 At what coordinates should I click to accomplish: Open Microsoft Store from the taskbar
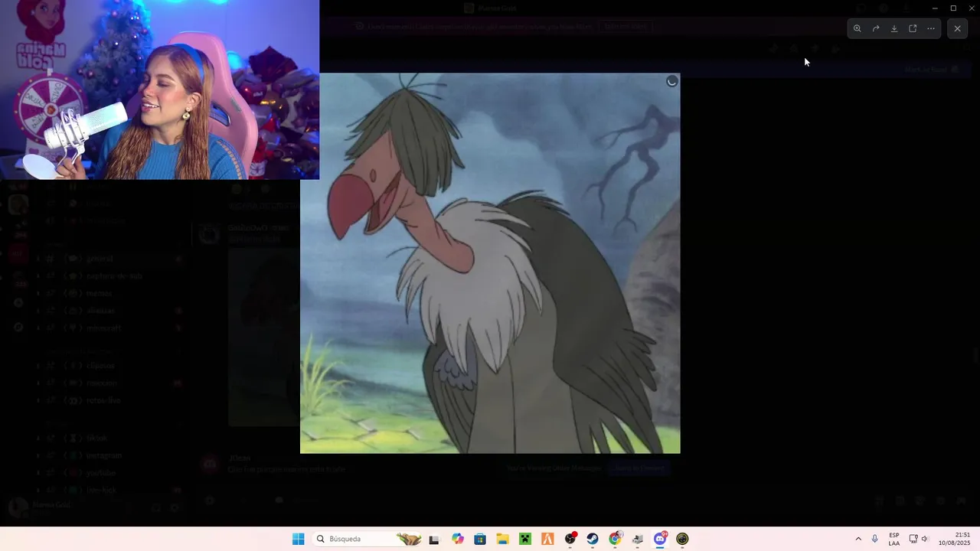pos(480,539)
